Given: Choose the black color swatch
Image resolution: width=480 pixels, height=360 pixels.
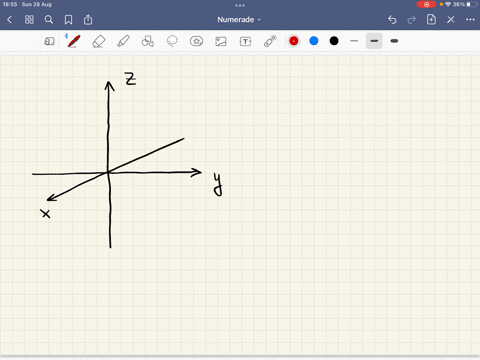Looking at the screenshot, I should (334, 41).
